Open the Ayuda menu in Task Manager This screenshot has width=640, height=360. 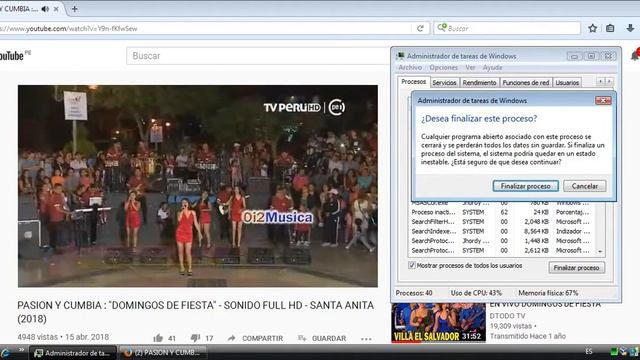tap(492, 67)
